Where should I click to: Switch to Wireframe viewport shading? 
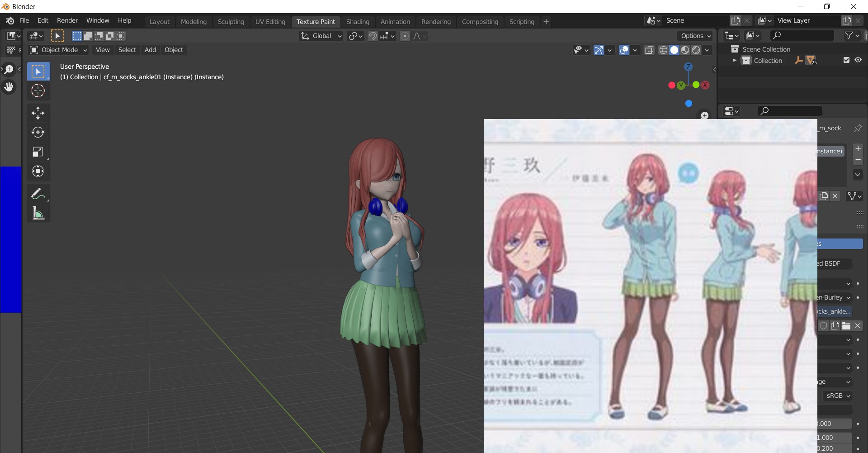[663, 50]
